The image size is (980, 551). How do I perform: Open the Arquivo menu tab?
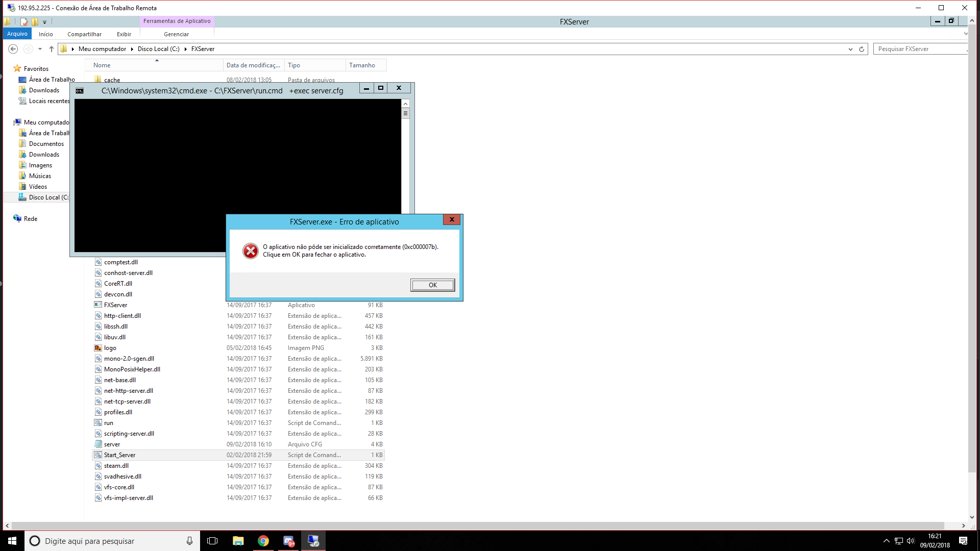(x=17, y=34)
